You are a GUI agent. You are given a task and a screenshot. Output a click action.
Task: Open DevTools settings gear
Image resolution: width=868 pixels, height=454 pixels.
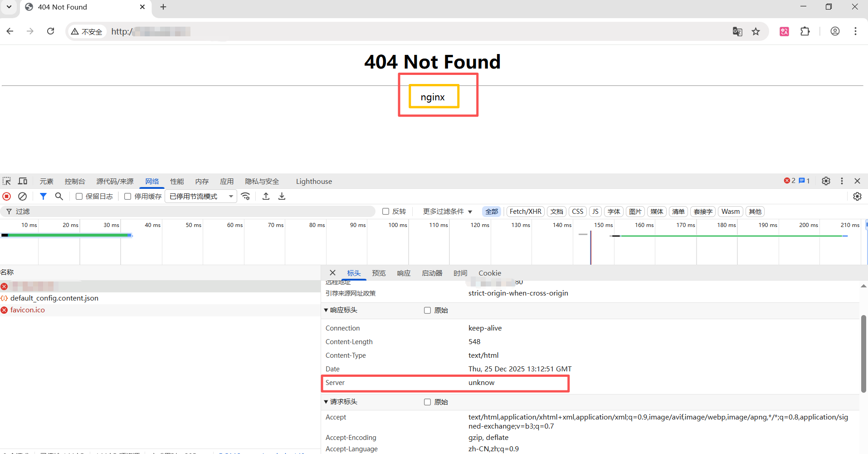point(826,181)
